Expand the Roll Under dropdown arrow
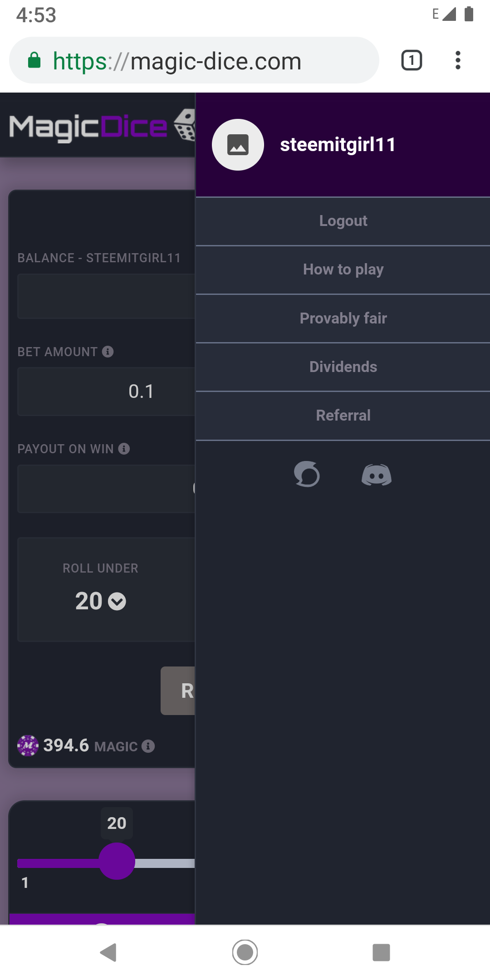The width and height of the screenshot is (490, 980). click(x=118, y=602)
